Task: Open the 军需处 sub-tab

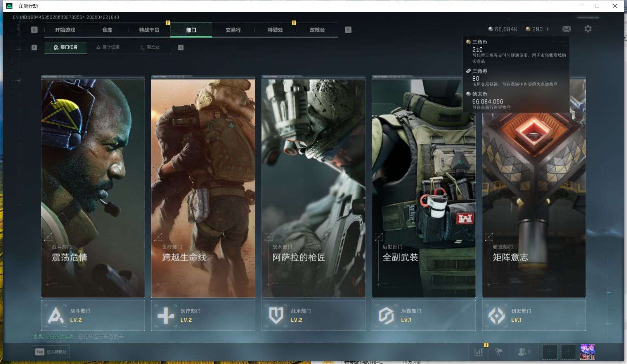Action: click(150, 47)
